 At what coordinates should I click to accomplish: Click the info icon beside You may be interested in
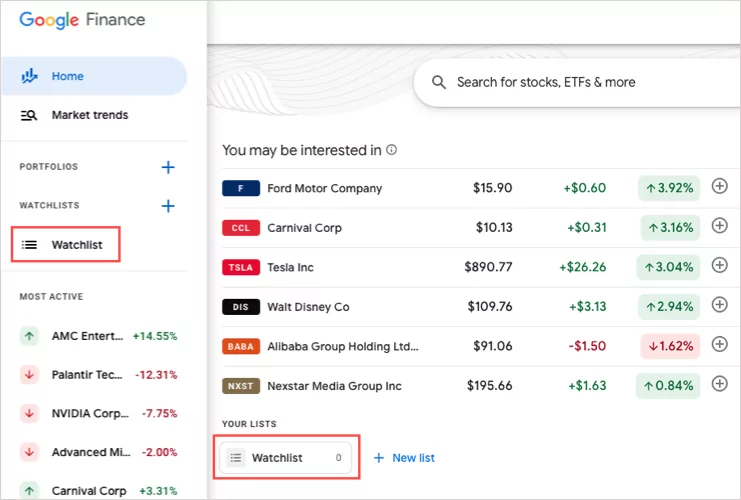tap(392, 150)
